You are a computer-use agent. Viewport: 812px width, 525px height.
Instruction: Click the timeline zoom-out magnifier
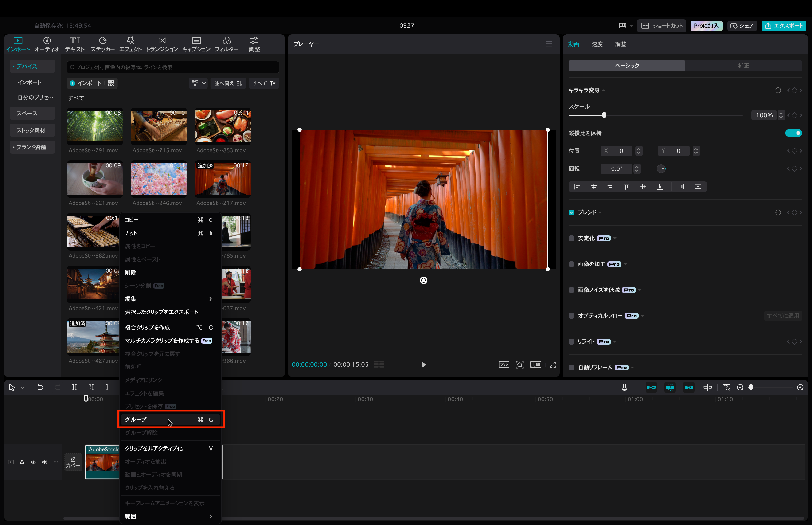(740, 387)
